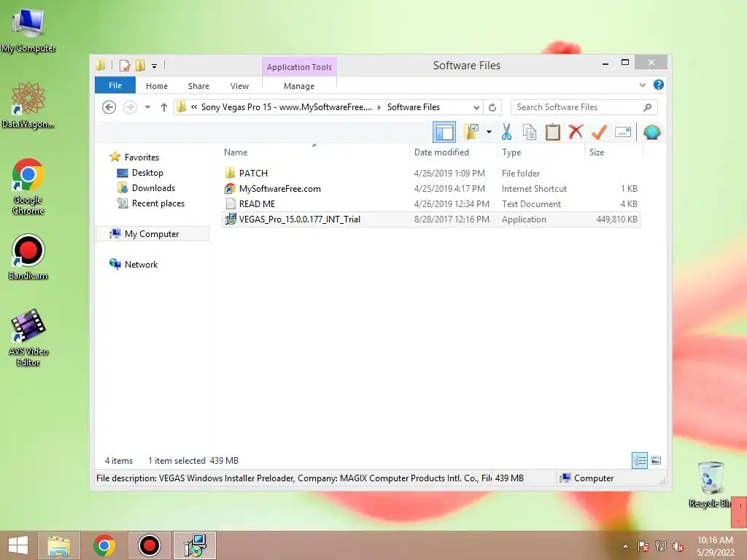Open the File menu tab
Image resolution: width=747 pixels, height=560 pixels.
click(115, 85)
